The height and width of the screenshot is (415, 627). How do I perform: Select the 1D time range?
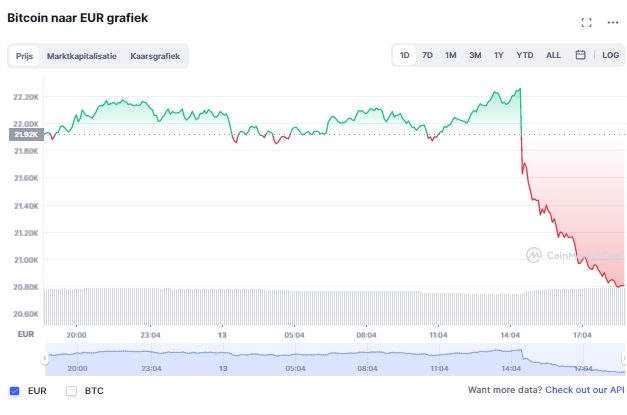[404, 55]
